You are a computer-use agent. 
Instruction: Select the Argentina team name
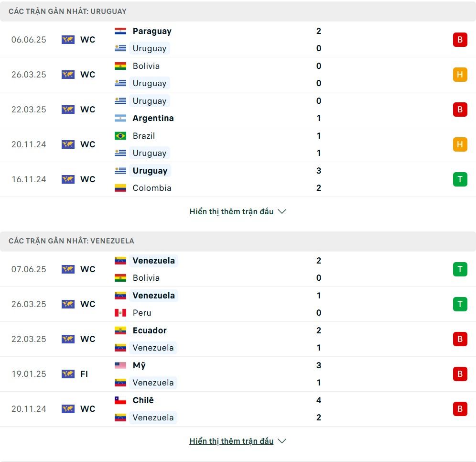click(153, 118)
